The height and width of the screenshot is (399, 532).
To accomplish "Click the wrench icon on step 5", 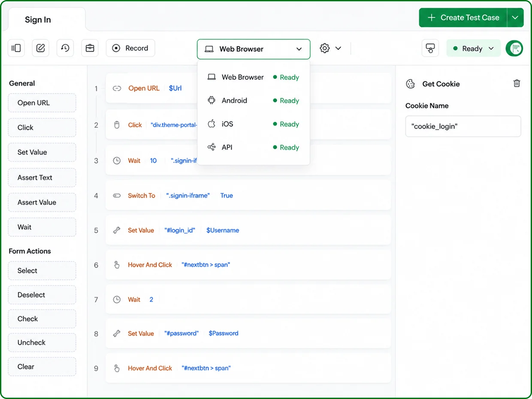I will point(117,230).
